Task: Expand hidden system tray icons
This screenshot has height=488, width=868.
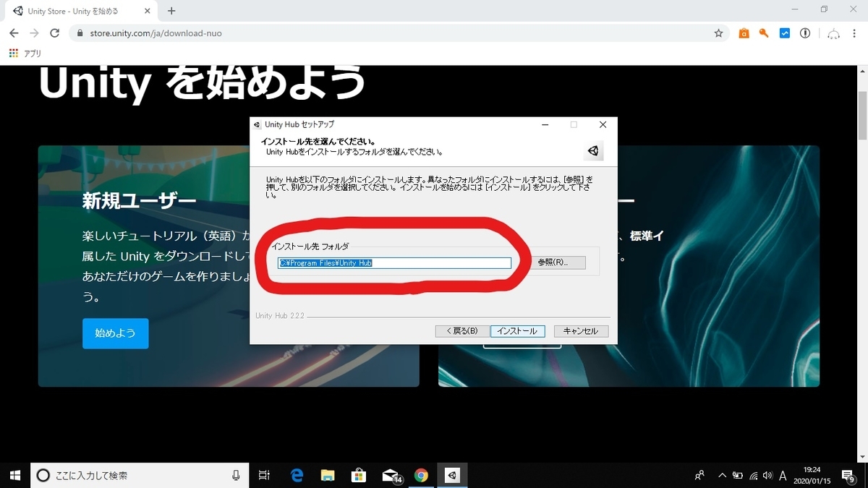Action: [722, 475]
